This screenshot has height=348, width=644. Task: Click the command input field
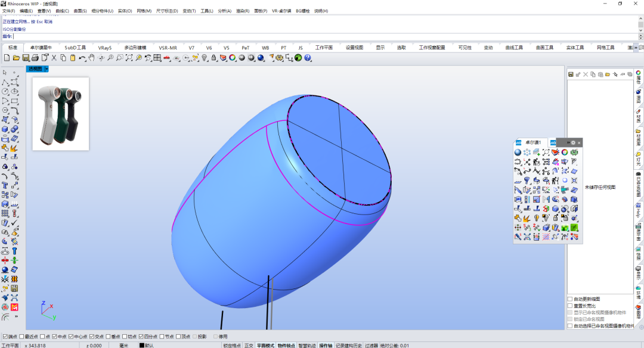324,36
